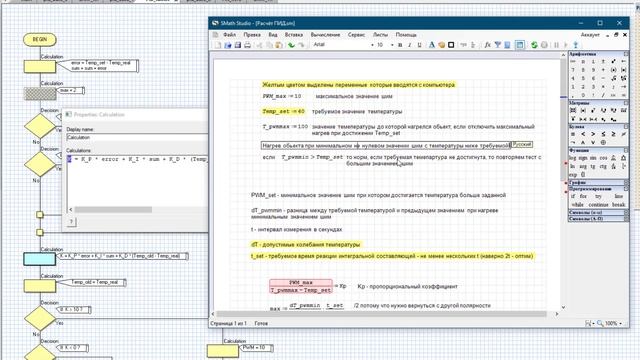Screen dimensions: 640x360
Task: Insert the 'if' statement from the Programming panel
Action: [573, 196]
